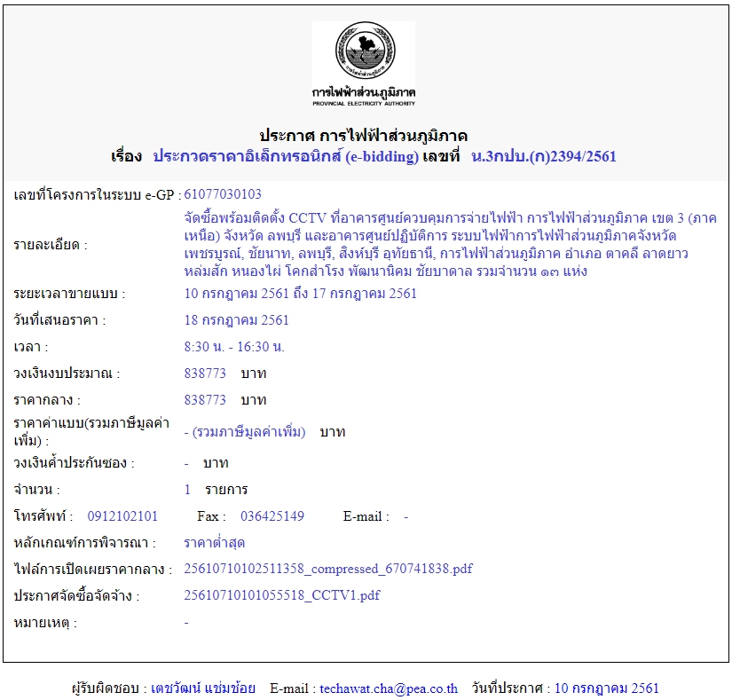Image resolution: width=732 pixels, height=700 pixels.
Task: Click the Provincial Electricity Authority logo
Action: [x=364, y=65]
